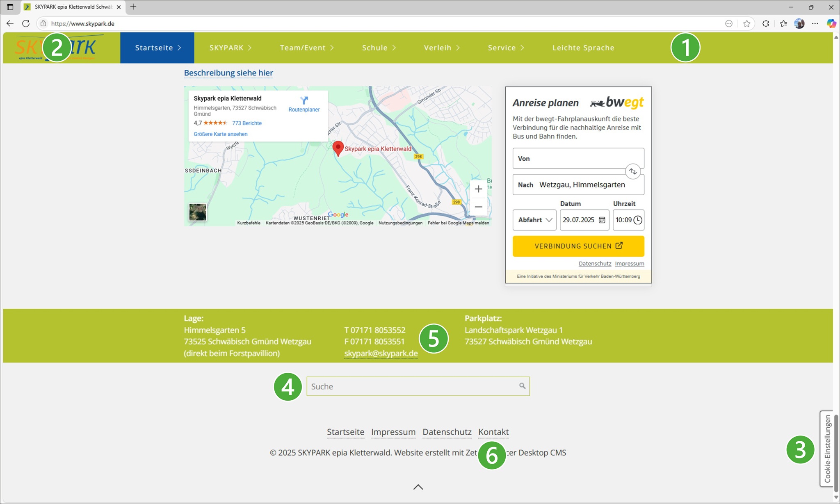The width and height of the screenshot is (840, 504).
Task: Zoom in the Google map with plus
Action: (x=478, y=189)
